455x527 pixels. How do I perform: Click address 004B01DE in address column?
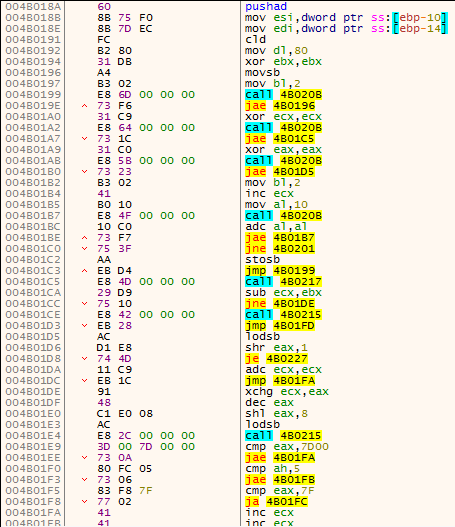click(33, 392)
